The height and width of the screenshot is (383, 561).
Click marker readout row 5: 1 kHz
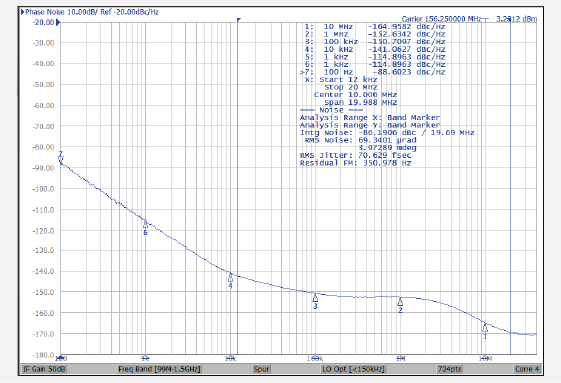click(375, 57)
